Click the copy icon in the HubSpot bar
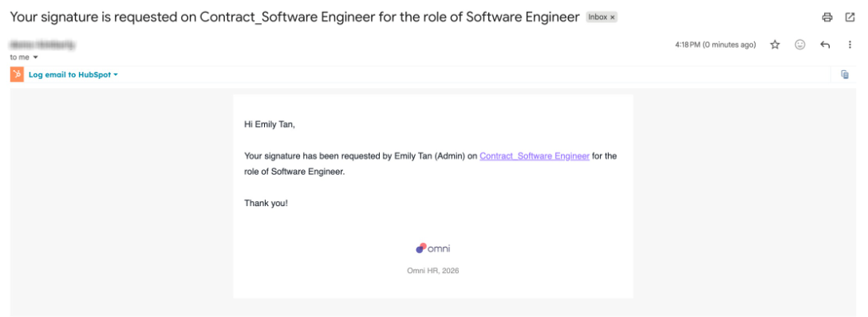The height and width of the screenshot is (317, 868). (x=845, y=74)
